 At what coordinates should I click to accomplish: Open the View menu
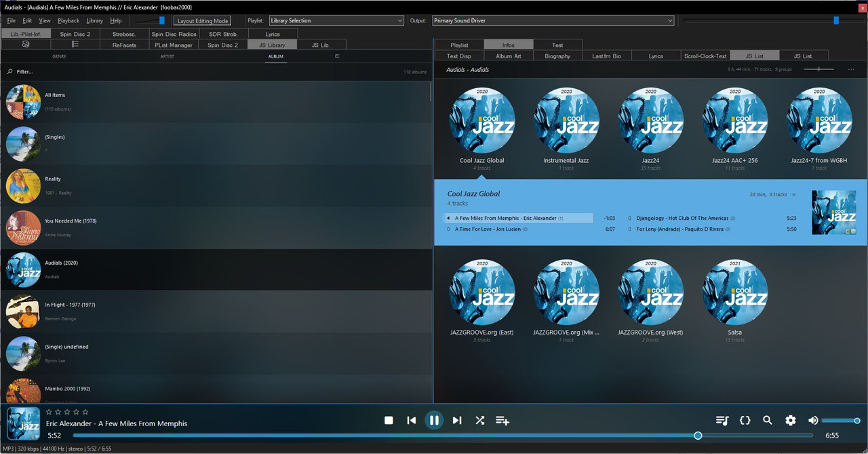click(x=45, y=20)
